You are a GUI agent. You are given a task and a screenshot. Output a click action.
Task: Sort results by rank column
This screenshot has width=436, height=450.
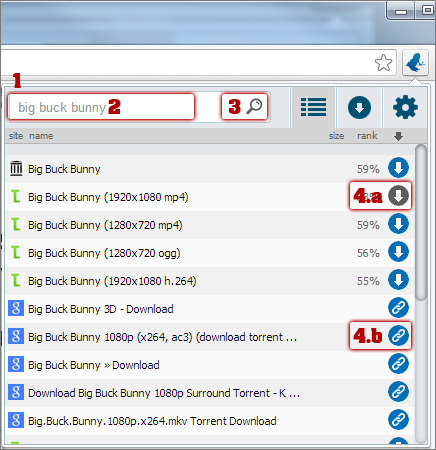pyautogui.click(x=367, y=136)
